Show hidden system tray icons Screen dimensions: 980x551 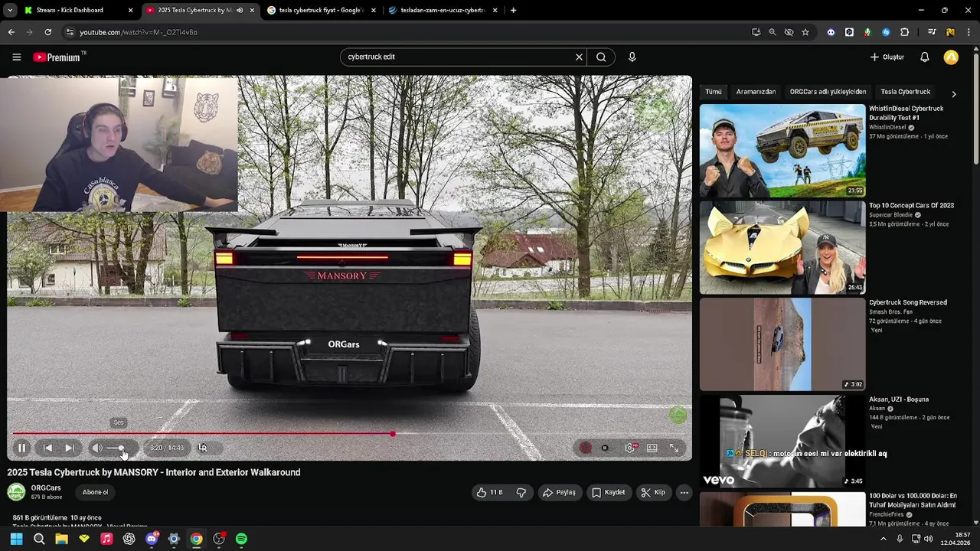[883, 539]
